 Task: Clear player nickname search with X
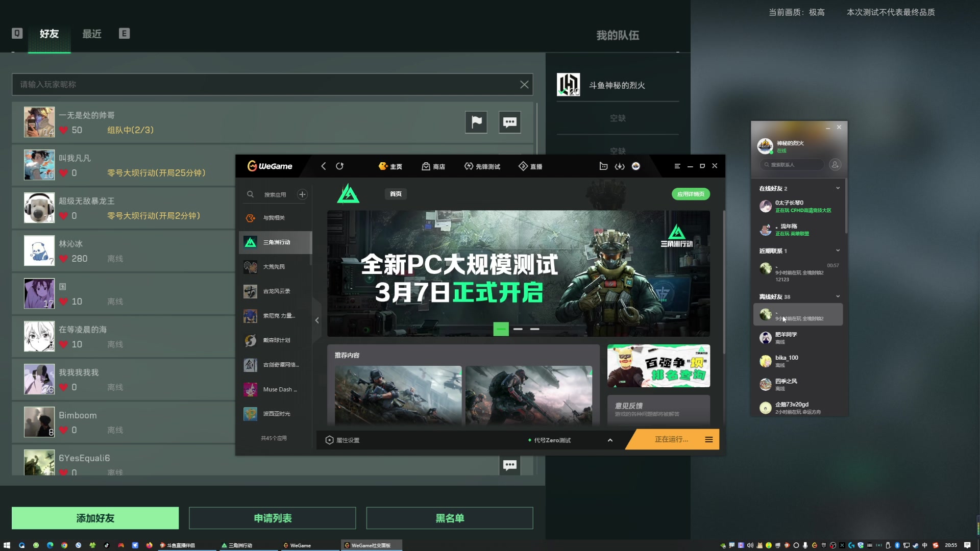(524, 85)
